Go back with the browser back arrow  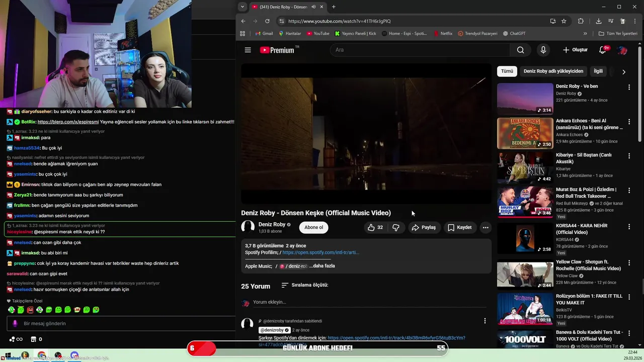coord(243,21)
